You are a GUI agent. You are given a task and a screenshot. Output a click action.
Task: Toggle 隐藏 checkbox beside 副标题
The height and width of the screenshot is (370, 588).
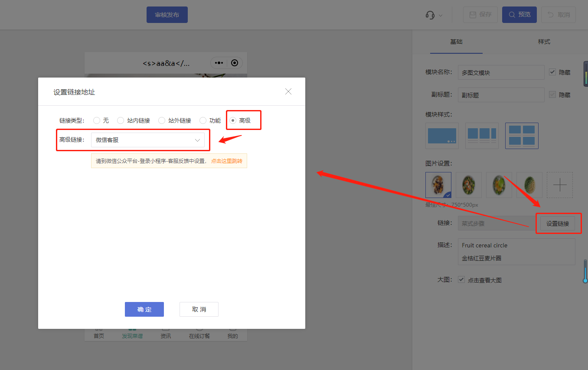tap(552, 94)
